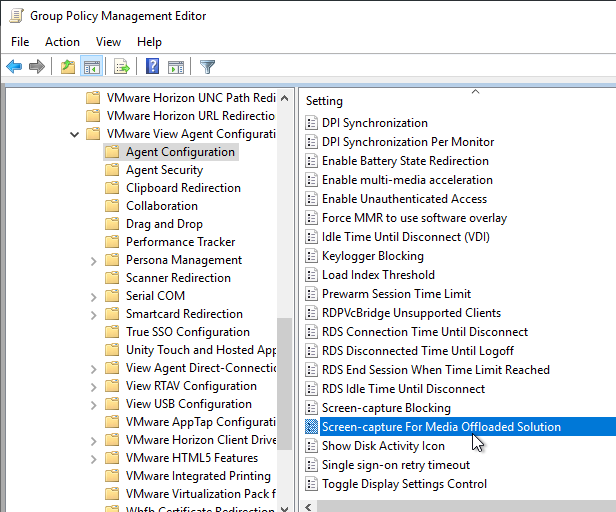Click the Scanner Redirection folder icon

pyautogui.click(x=112, y=278)
